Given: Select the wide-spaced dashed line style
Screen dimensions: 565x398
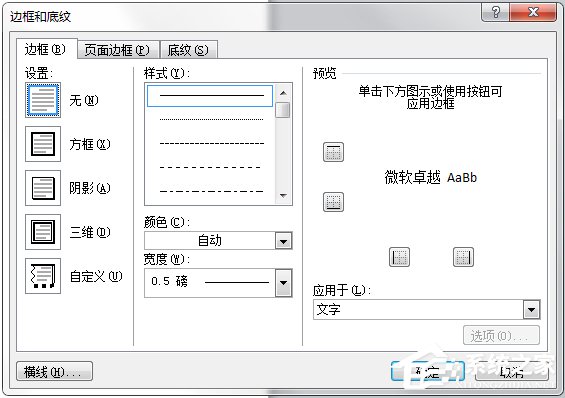Looking at the screenshot, I should tap(210, 167).
